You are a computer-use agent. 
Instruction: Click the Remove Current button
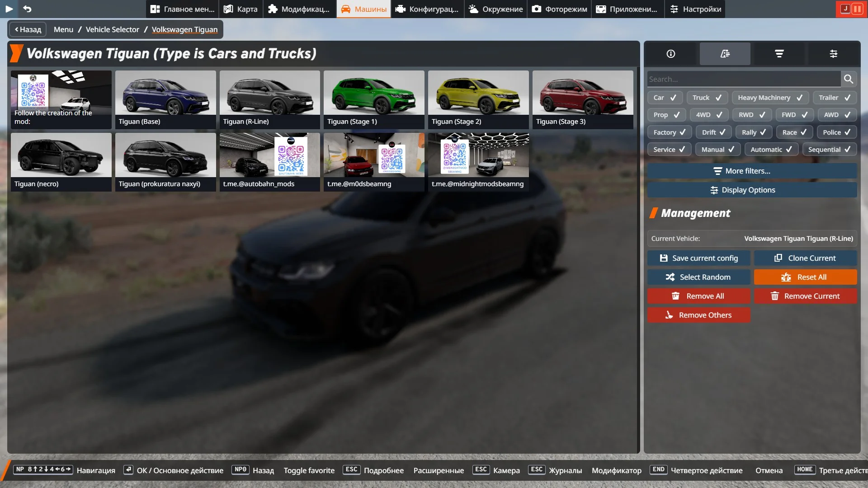[805, 296]
